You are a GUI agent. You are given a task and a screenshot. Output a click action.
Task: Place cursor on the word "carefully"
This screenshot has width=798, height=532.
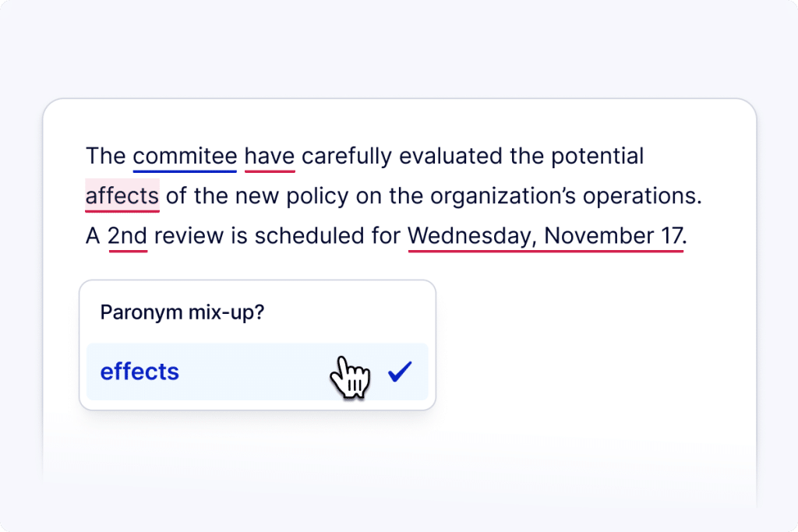pos(347,156)
